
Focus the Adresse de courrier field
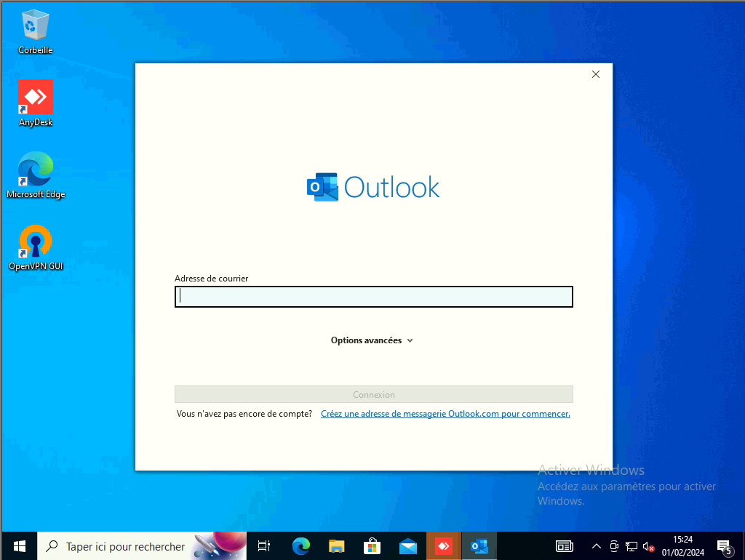[374, 297]
